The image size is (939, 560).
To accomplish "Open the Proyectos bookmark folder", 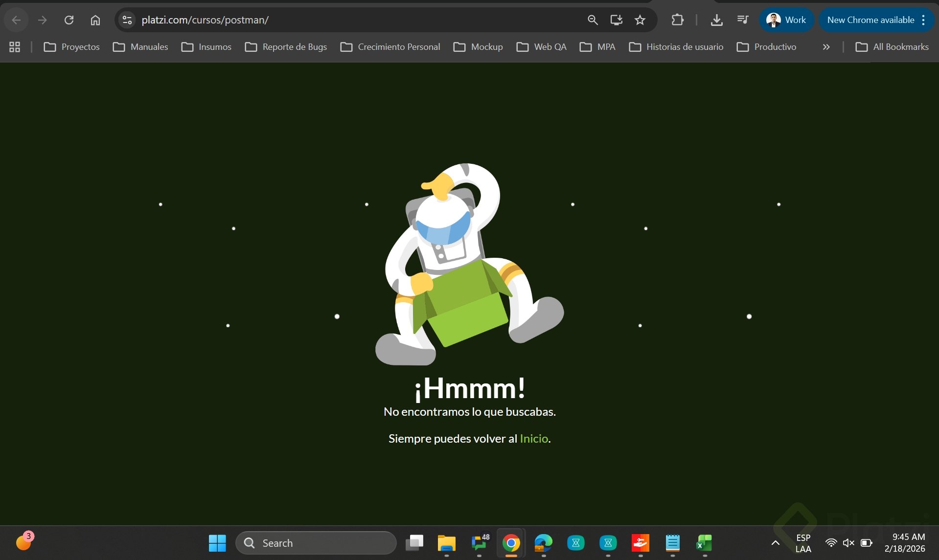I will [71, 47].
